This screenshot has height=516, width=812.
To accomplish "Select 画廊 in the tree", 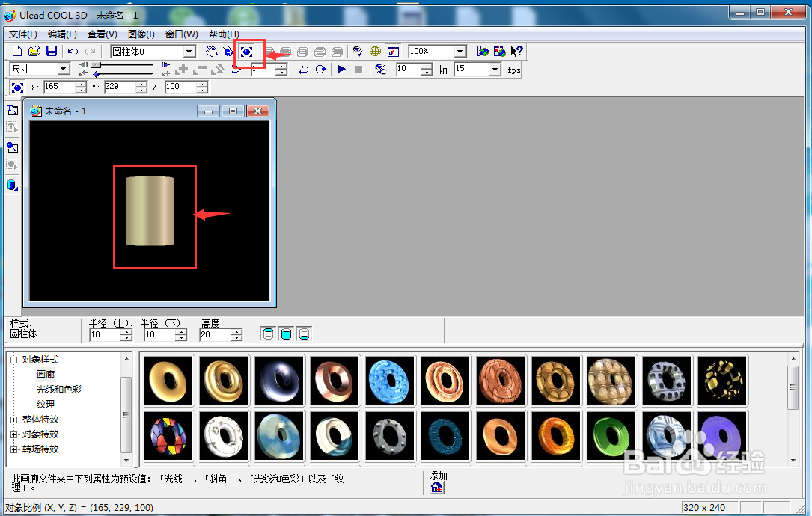I will (x=46, y=374).
